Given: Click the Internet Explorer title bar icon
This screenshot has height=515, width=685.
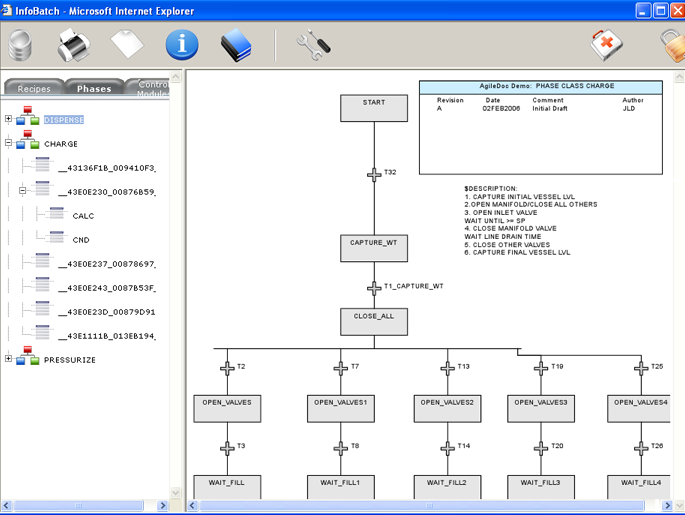Looking at the screenshot, I should click(6, 10).
